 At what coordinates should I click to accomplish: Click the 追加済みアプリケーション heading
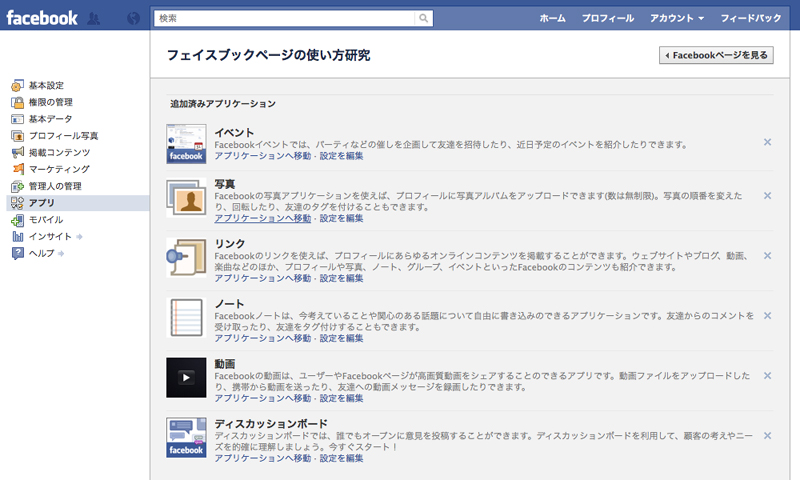coord(223,104)
